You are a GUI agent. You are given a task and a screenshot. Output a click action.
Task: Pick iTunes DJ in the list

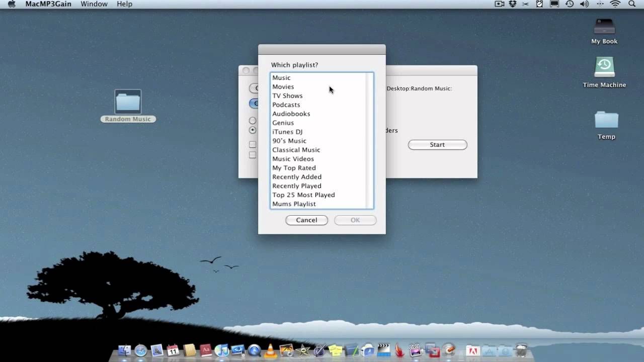[287, 132]
